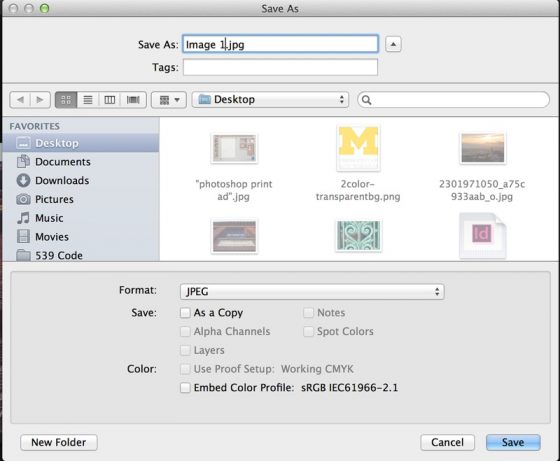The height and width of the screenshot is (461, 560).
Task: Select the teal ornamental pattern thumbnail
Action: [358, 236]
